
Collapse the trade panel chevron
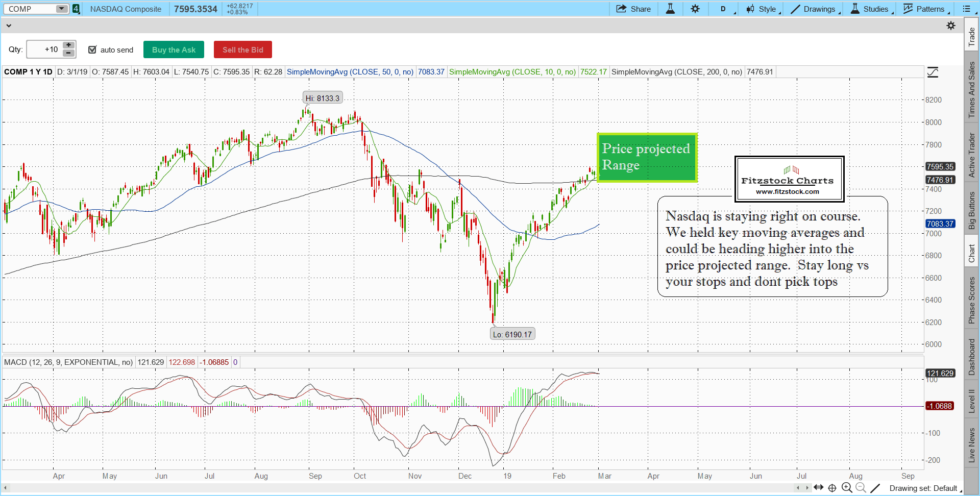pyautogui.click(x=9, y=26)
